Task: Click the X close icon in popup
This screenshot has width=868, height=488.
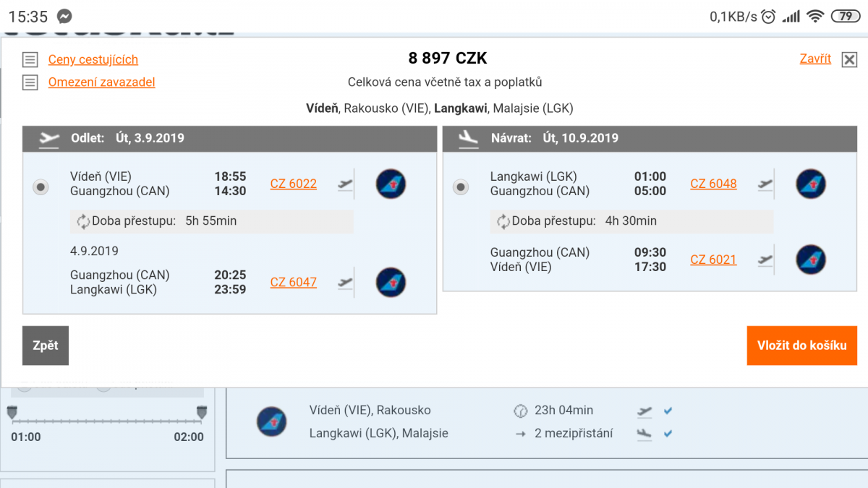Action: coord(849,60)
